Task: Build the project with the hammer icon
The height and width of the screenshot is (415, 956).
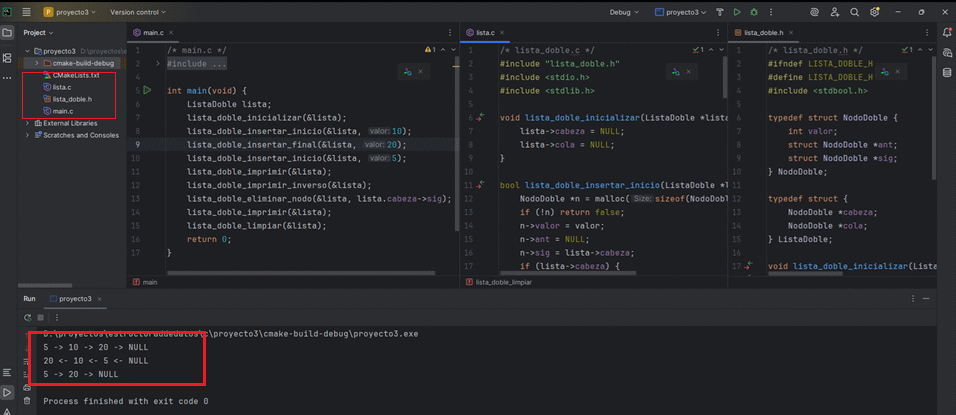Action: coord(720,12)
